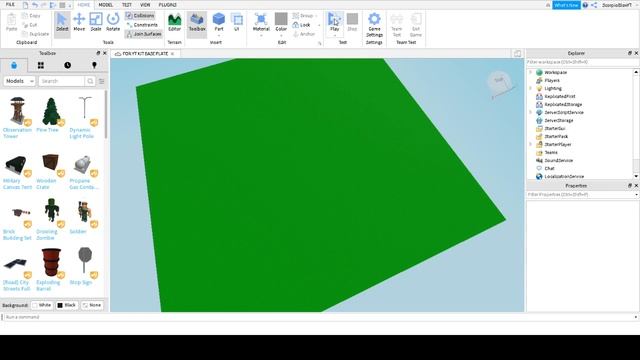Click the What's New button
Screen dimensions: 640x360
point(566,5)
